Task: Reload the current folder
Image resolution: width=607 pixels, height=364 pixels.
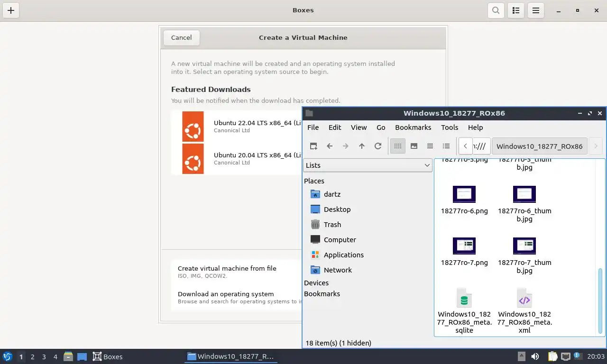Action: pyautogui.click(x=378, y=146)
